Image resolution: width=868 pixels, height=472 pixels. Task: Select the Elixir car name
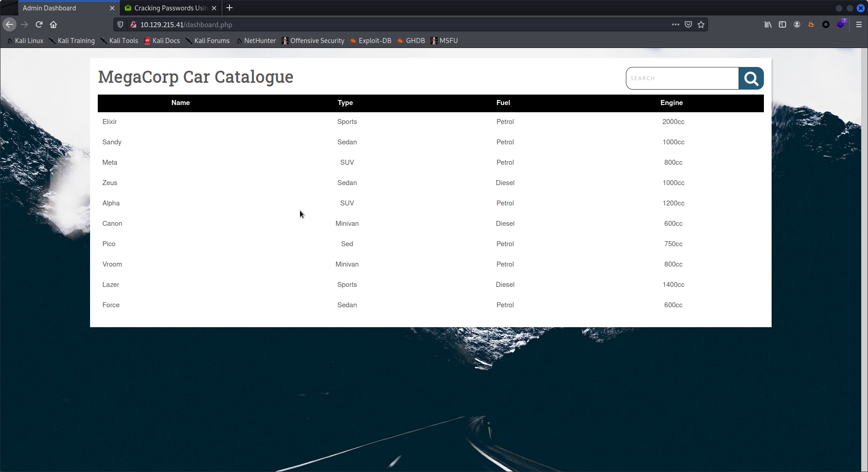(110, 122)
